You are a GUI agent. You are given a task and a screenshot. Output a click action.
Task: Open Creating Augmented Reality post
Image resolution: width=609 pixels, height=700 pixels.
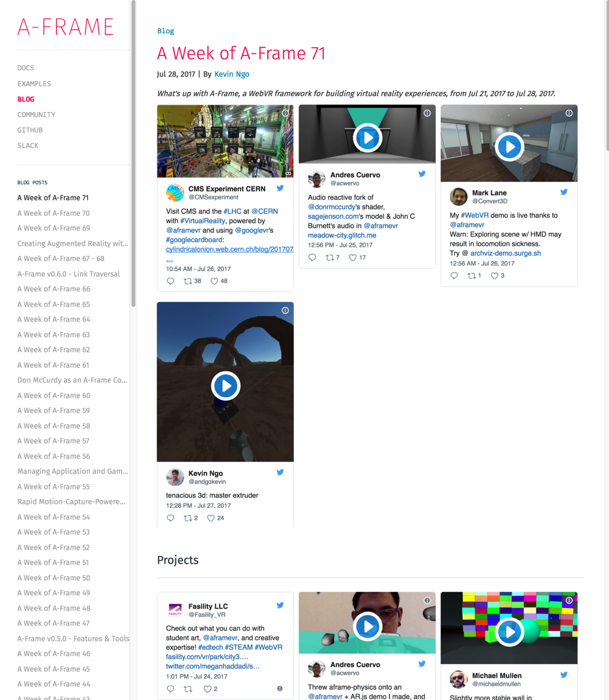(x=73, y=243)
